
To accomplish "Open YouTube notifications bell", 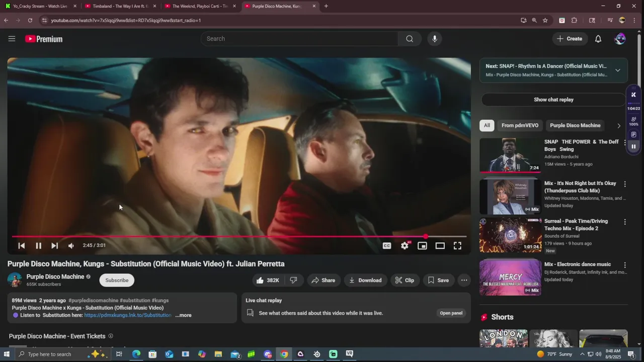I will point(598,39).
